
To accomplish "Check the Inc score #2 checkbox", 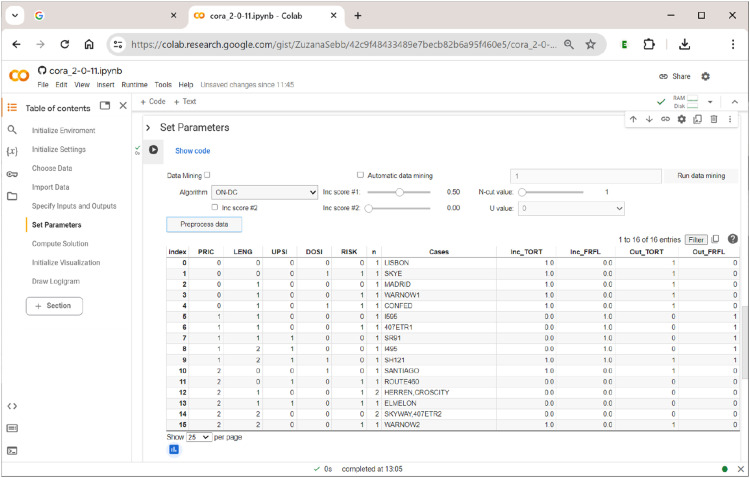I will [x=214, y=207].
